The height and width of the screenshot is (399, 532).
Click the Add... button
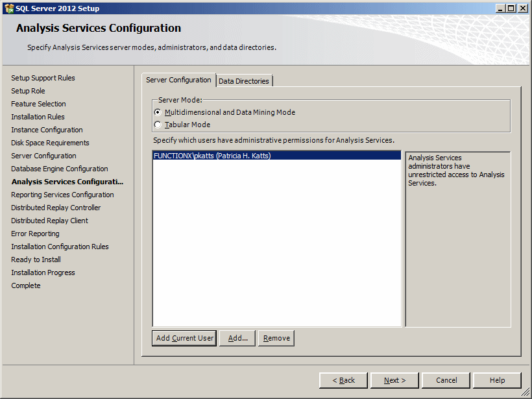pos(237,338)
